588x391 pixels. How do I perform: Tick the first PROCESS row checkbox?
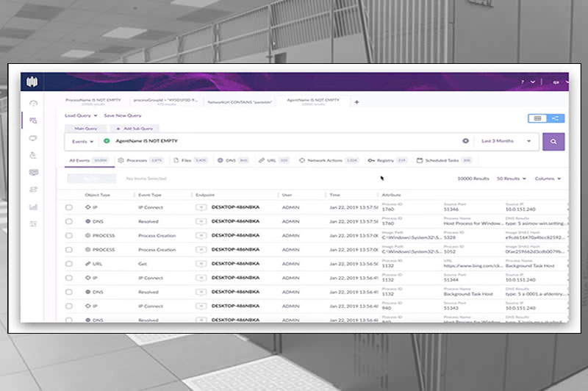click(69, 235)
